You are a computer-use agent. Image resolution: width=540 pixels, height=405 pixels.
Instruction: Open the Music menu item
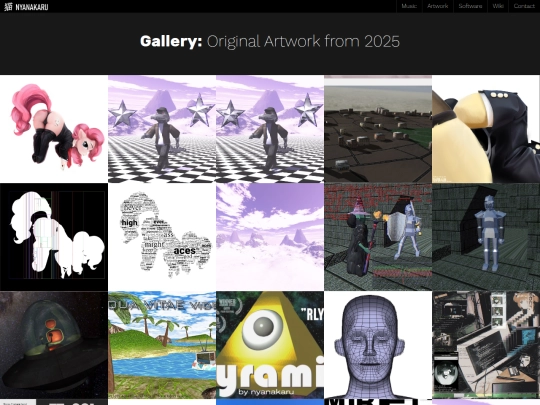pyautogui.click(x=409, y=6)
